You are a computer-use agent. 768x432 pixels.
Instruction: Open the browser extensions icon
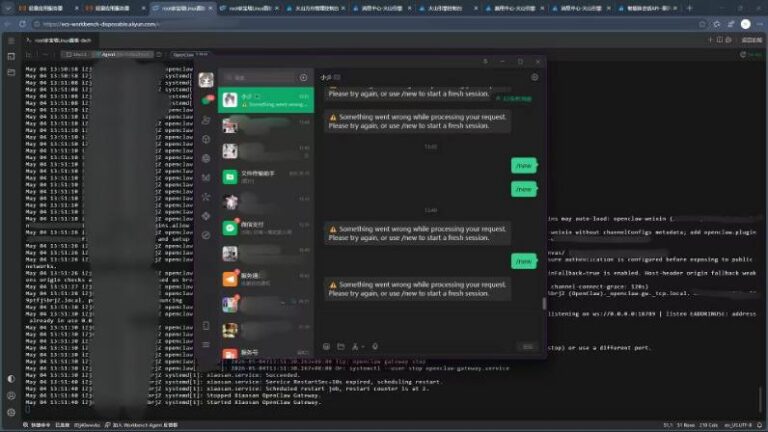point(717,24)
